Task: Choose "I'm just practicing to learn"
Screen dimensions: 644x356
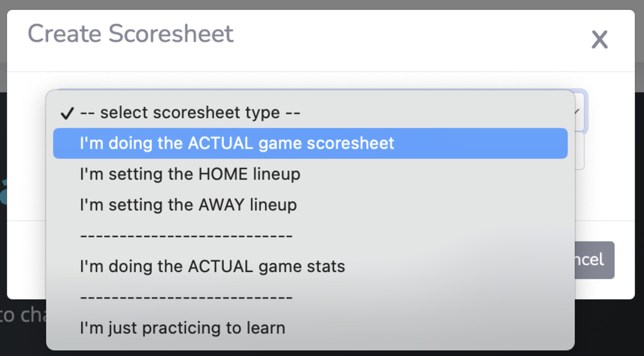Action: click(x=182, y=327)
